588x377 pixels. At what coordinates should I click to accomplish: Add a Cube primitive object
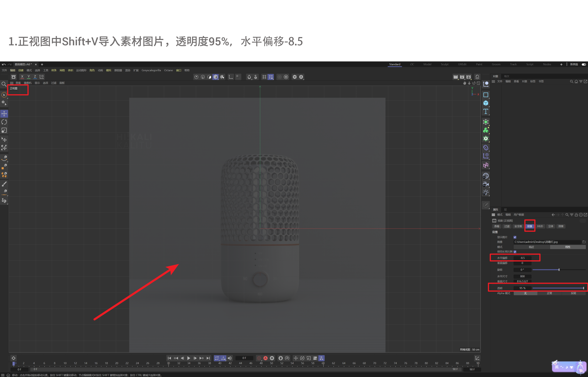pyautogui.click(x=486, y=103)
